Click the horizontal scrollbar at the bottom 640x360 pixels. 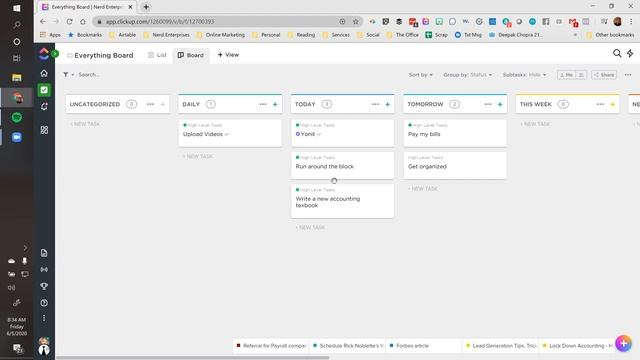coord(192,358)
